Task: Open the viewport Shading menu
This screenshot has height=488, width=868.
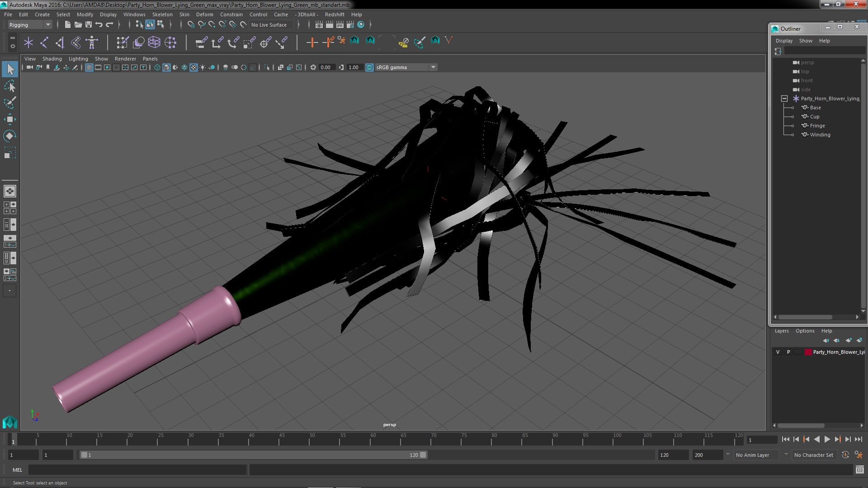Action: [x=52, y=59]
